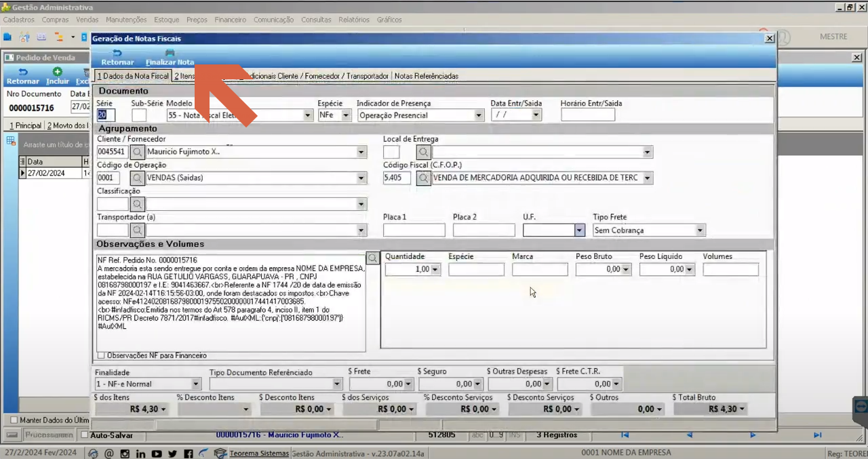Toggle the Auto-Salvar checkbox
Viewport: 868px width, 459px height.
coord(85,435)
